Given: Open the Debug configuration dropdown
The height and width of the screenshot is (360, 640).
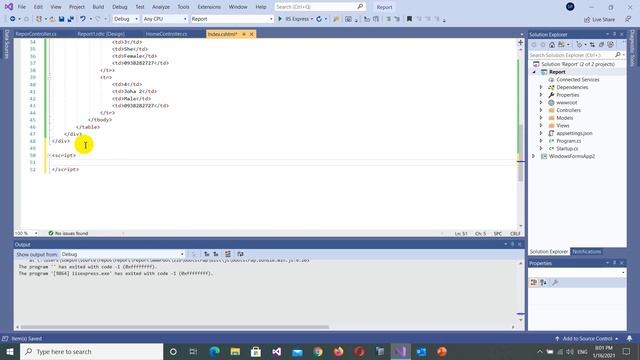Looking at the screenshot, I should [126, 19].
